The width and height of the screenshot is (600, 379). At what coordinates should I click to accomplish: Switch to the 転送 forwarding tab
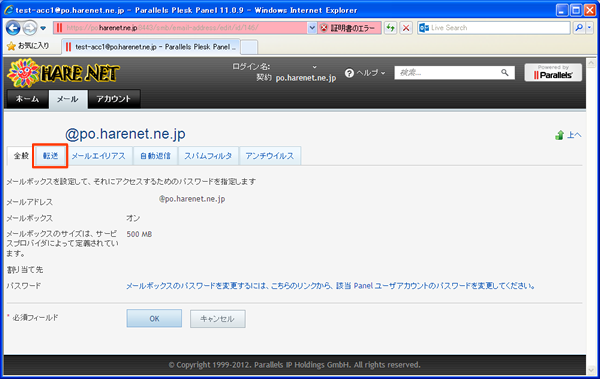click(50, 156)
